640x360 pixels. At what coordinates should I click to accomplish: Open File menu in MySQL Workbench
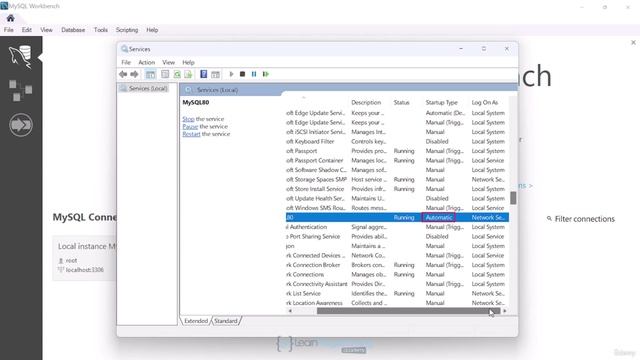tap(9, 30)
